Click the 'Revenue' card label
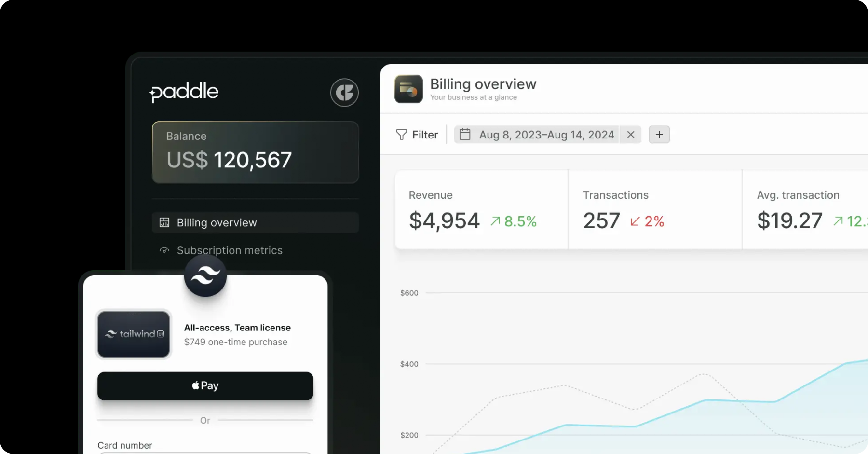 [431, 195]
